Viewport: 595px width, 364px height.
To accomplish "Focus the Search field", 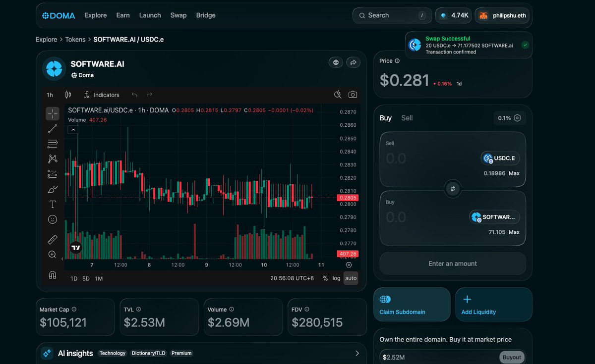I will click(x=392, y=15).
